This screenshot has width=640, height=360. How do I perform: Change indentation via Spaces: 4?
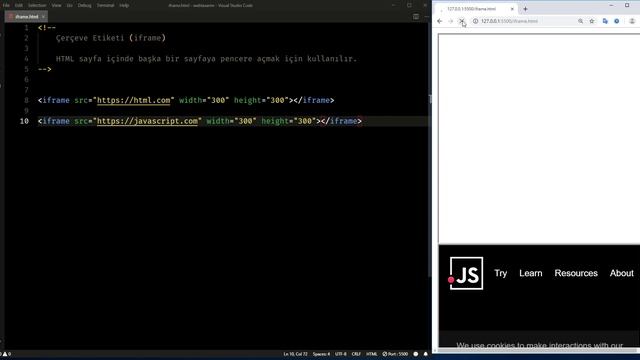[321, 354]
